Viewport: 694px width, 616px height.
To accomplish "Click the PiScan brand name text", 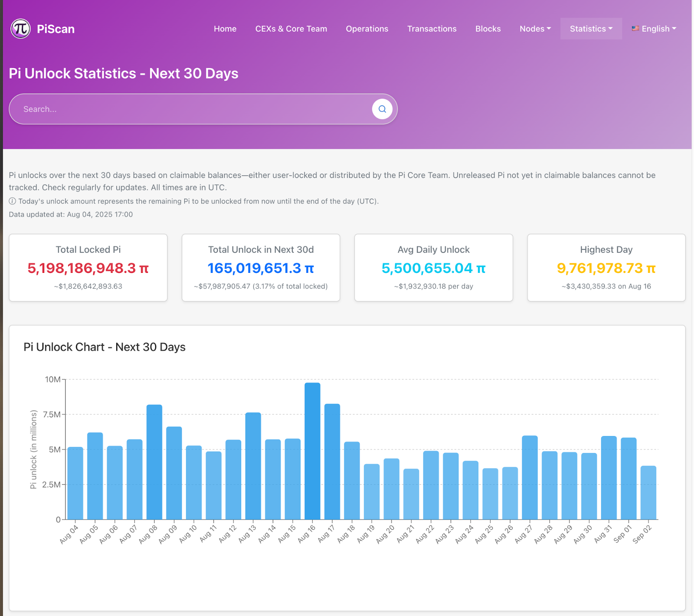I will 56,29.
